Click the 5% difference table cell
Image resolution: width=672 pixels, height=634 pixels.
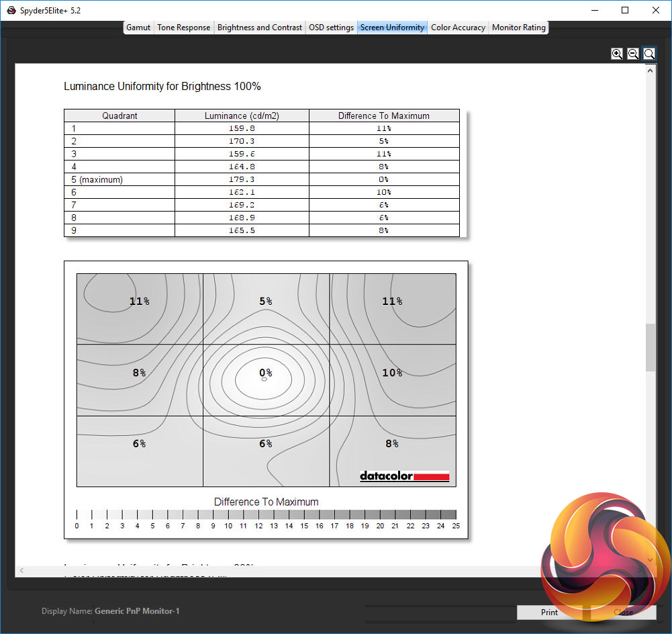click(383, 141)
